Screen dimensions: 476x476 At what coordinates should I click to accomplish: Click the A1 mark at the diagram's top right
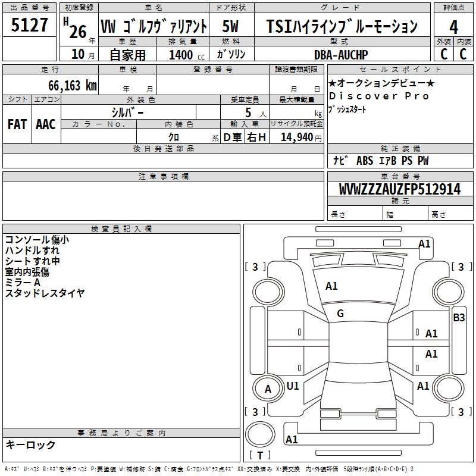424,243
